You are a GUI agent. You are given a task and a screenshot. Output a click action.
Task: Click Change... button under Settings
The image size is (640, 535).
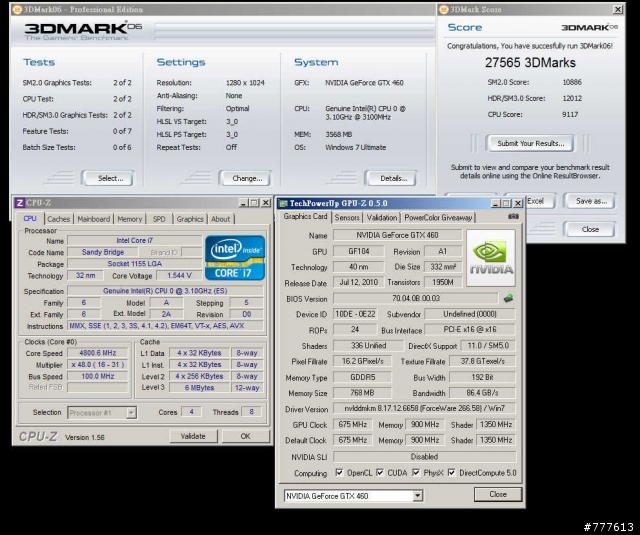pos(245,178)
